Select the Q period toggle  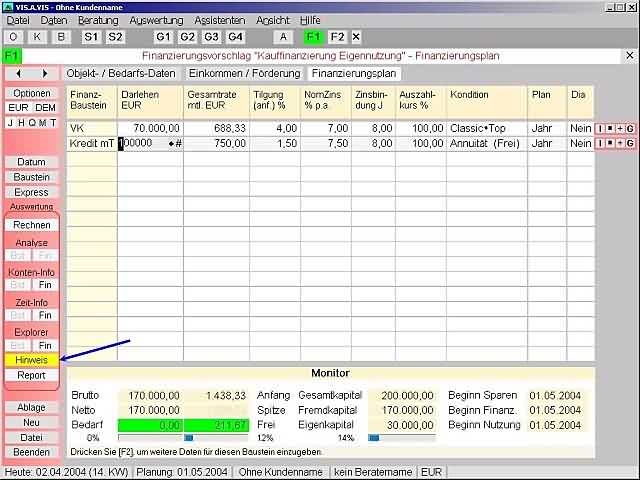(32, 123)
